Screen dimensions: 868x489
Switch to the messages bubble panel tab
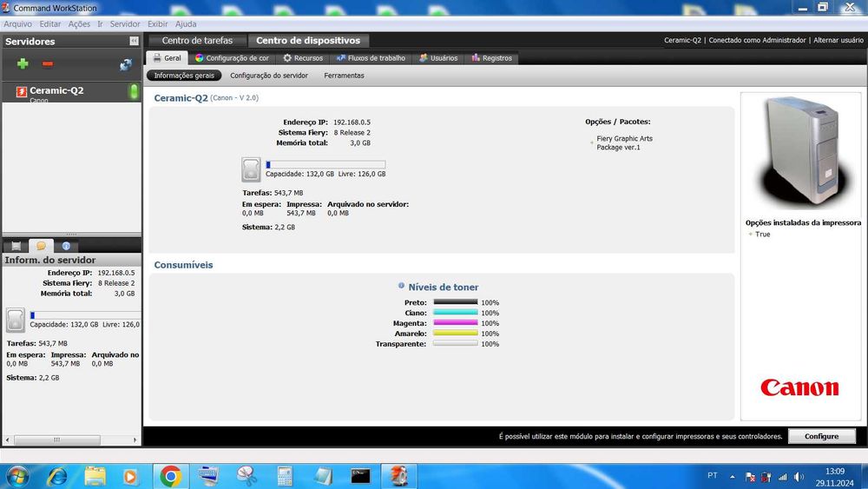[x=41, y=246]
